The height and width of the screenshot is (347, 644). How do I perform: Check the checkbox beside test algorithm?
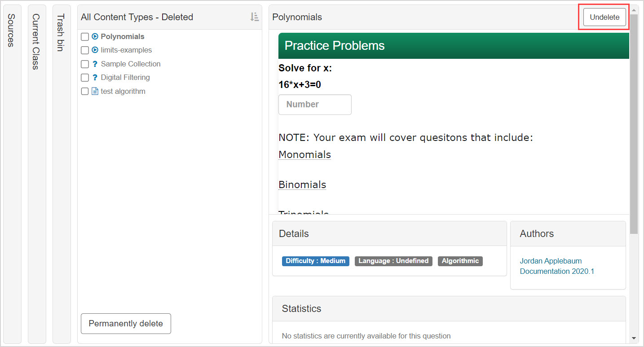[84, 91]
